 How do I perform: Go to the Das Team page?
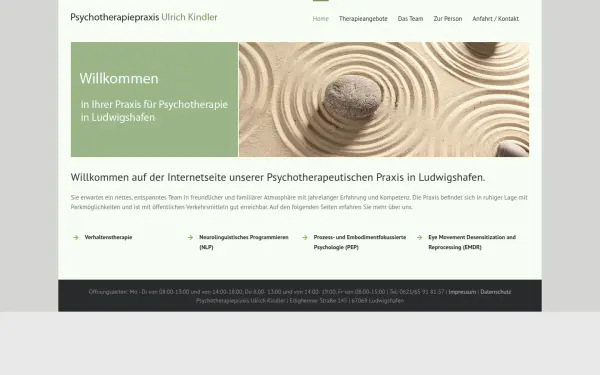(x=410, y=18)
